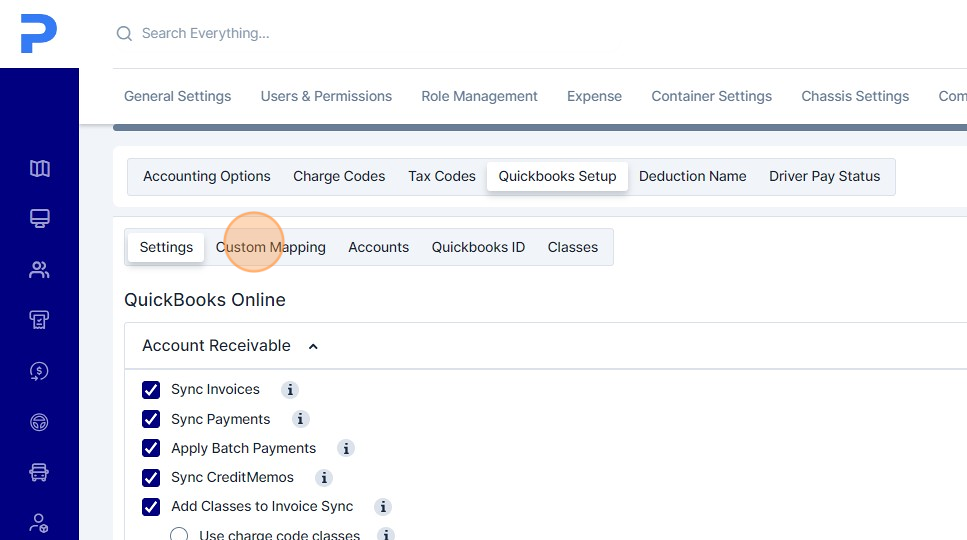Image resolution: width=967 pixels, height=540 pixels.
Task: Uncheck Sync Payments checkbox
Action: click(151, 419)
